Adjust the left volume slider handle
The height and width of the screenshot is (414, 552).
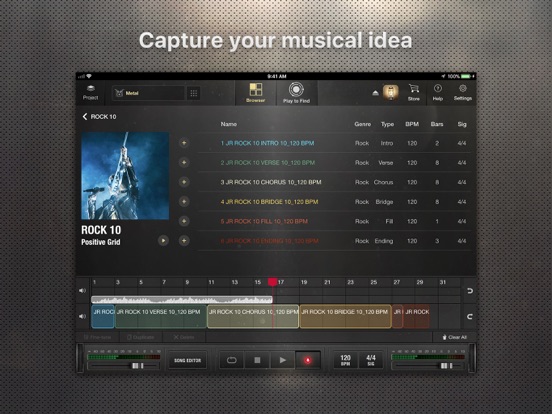[x=137, y=366]
